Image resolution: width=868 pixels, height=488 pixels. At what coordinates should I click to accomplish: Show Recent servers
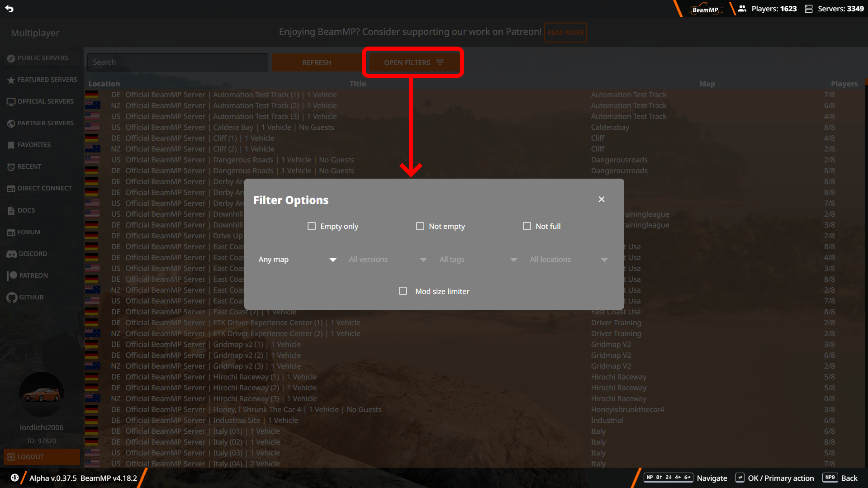tap(42, 167)
